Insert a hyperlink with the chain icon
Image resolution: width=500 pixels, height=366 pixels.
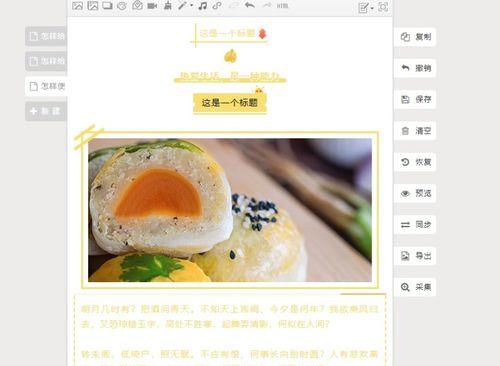(217, 6)
